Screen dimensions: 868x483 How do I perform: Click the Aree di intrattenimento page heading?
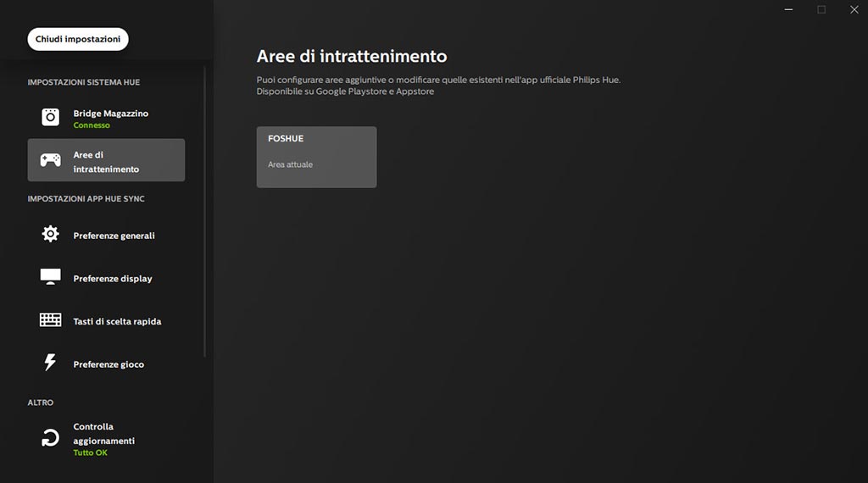click(x=352, y=57)
